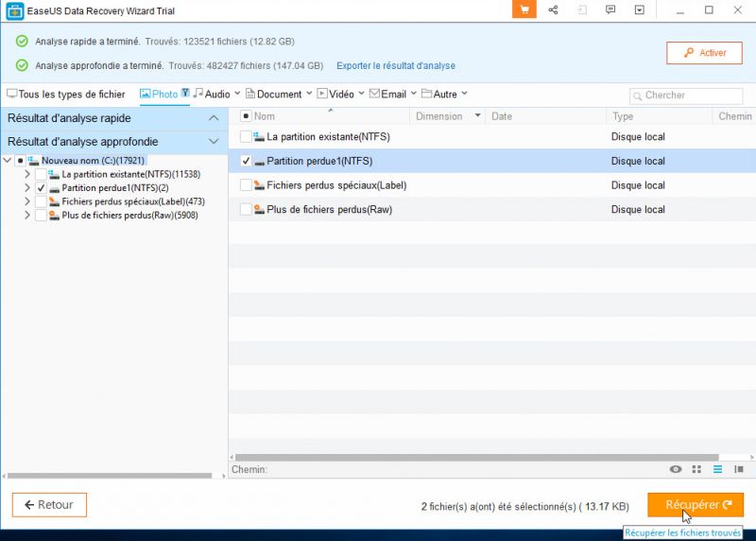
Task: Select the Autre filter tab
Action: (439, 95)
